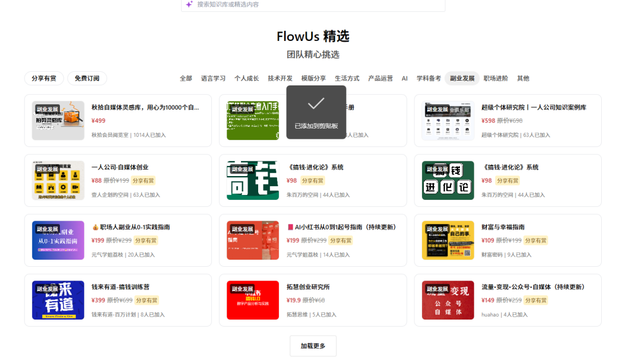
Task: Open 一人公司·自媒体创业 card thumbnail
Action: [x=58, y=180]
